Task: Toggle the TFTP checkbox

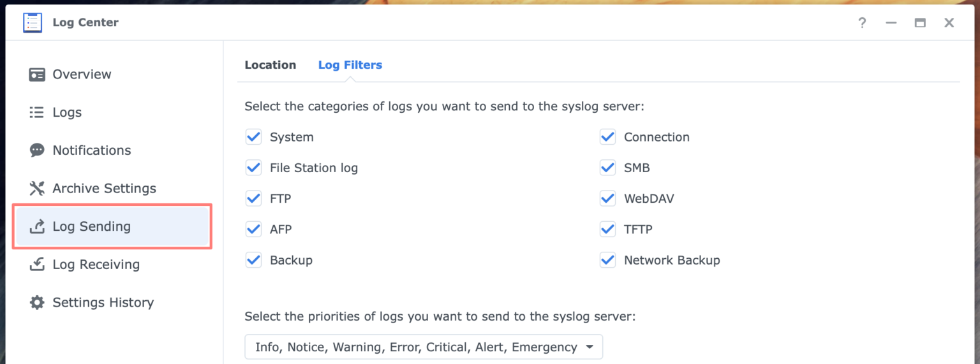Action: [607, 229]
